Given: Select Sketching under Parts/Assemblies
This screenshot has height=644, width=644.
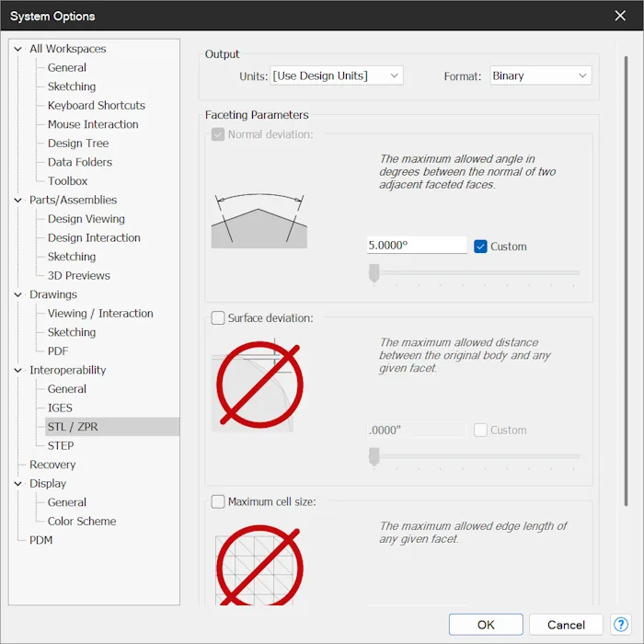Looking at the screenshot, I should [72, 257].
